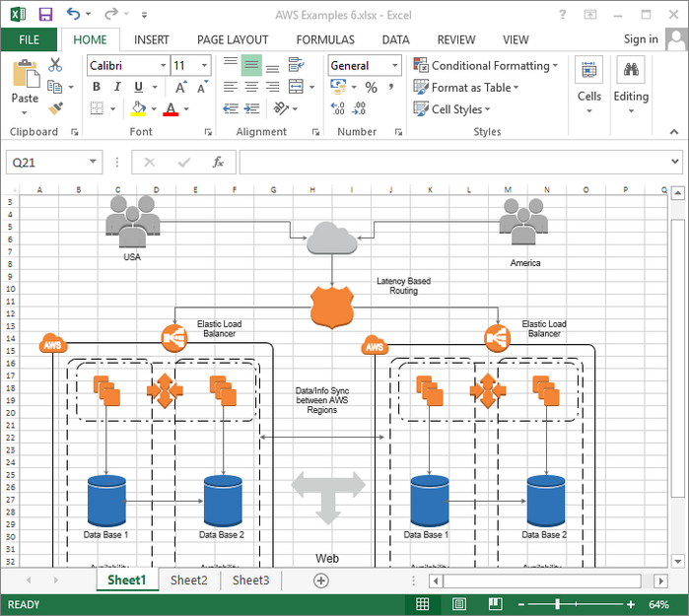Click the Save icon in title bar

pyautogui.click(x=45, y=14)
